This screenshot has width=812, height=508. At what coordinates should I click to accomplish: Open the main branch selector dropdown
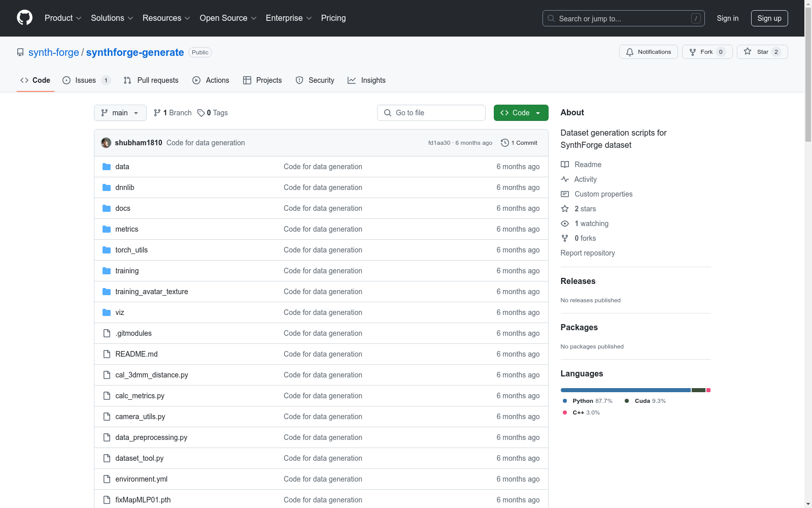[x=120, y=113]
